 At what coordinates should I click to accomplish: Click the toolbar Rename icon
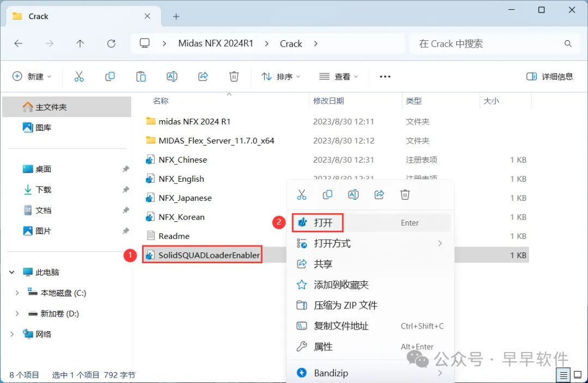[171, 77]
